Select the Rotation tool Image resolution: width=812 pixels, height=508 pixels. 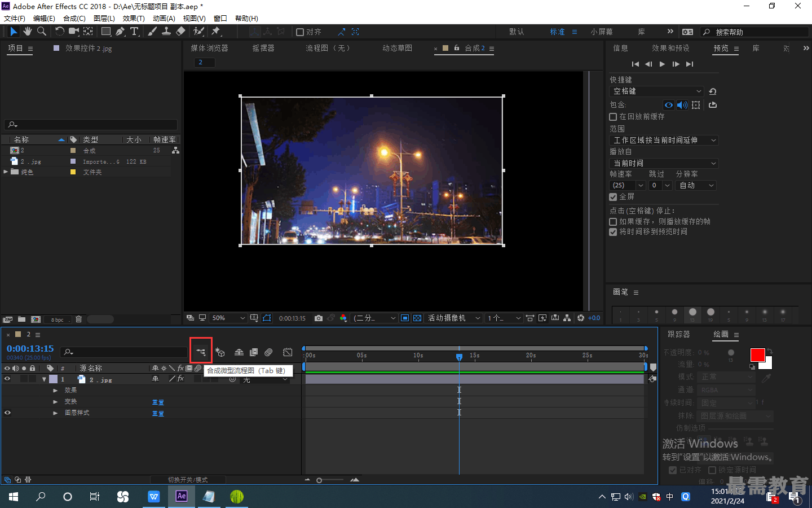59,32
